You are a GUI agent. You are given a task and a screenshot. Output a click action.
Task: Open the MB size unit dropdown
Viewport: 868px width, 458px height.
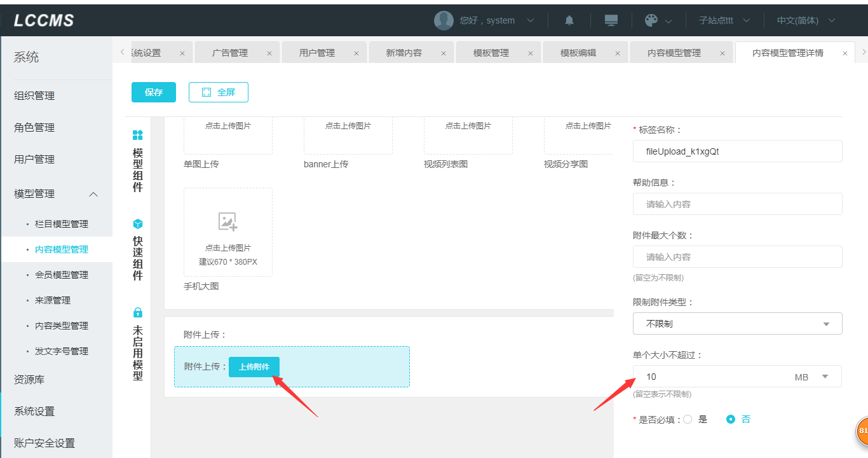(811, 377)
